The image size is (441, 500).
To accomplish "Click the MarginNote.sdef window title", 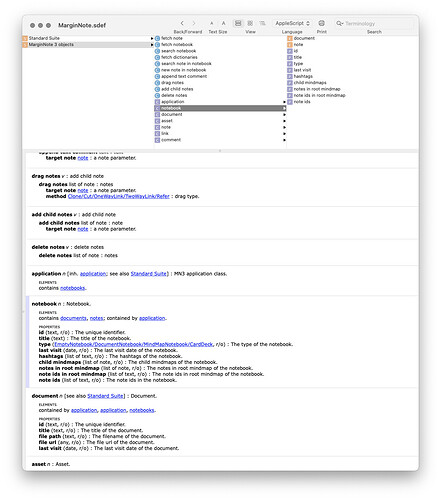I will pyautogui.click(x=82, y=25).
